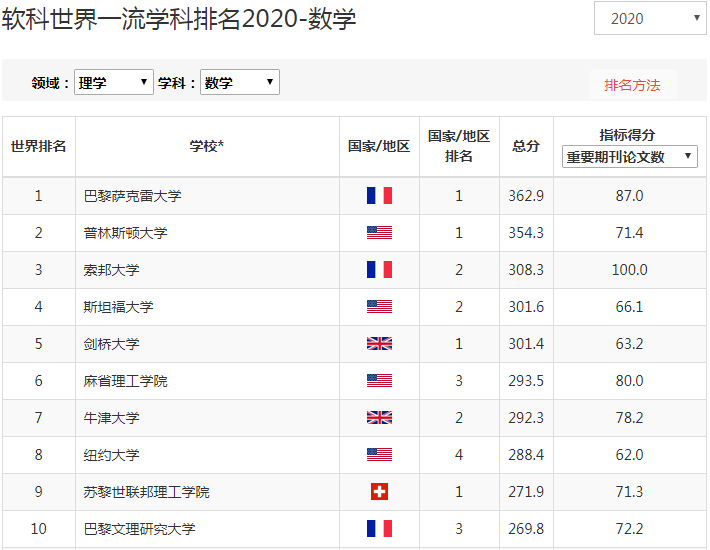Click the 学校* column header
The image size is (710, 550).
(207, 146)
